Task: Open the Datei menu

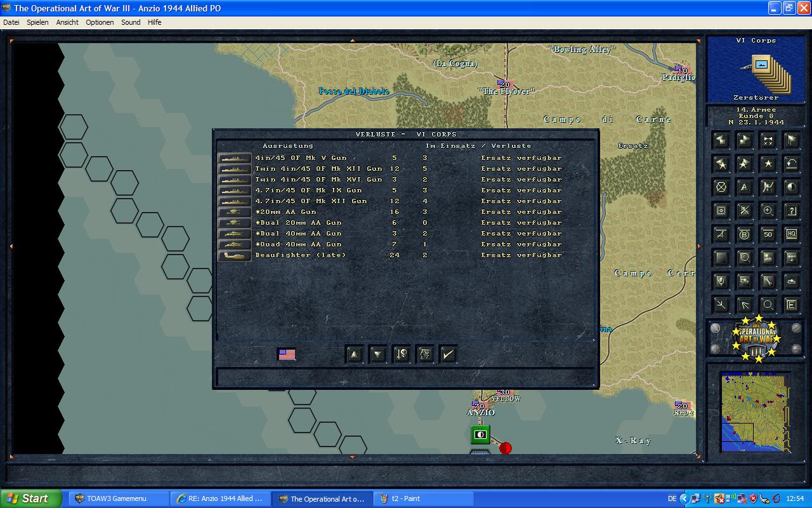Action: tap(11, 22)
